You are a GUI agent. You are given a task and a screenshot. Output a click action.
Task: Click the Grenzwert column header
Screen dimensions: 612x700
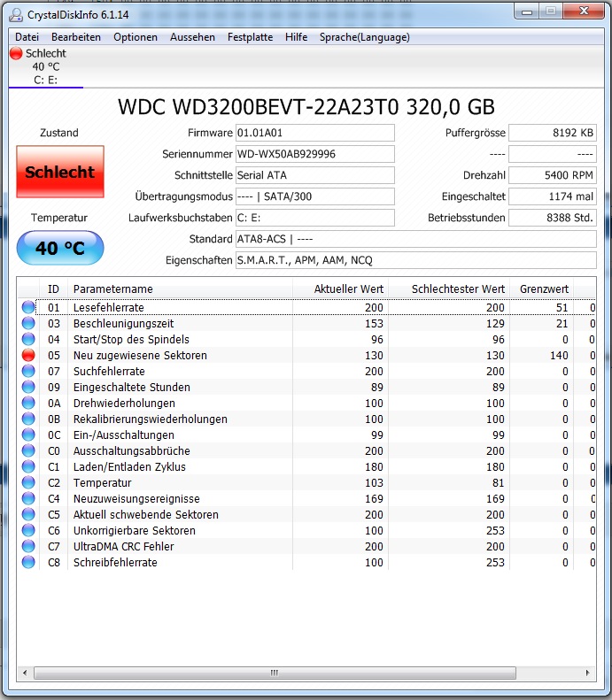point(541,288)
